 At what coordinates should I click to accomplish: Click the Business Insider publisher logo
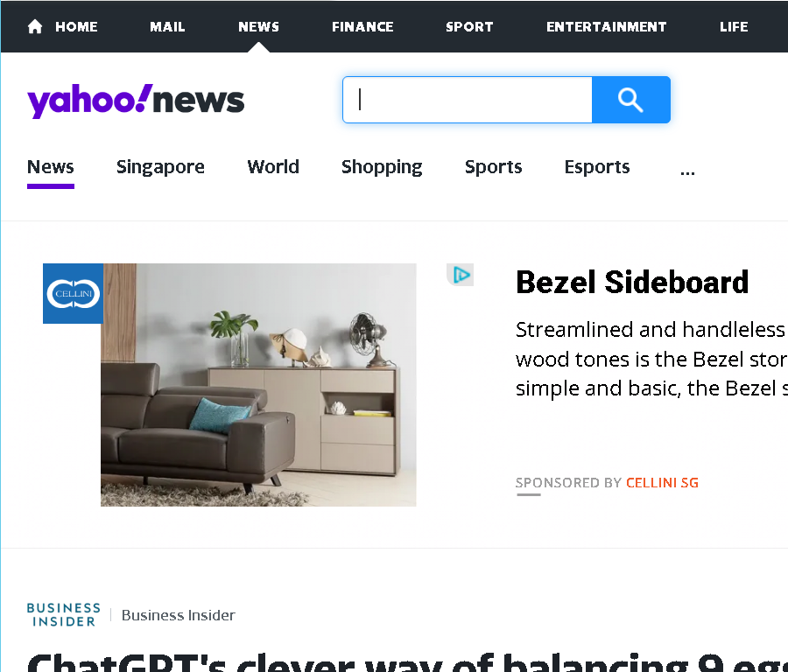[x=63, y=615]
